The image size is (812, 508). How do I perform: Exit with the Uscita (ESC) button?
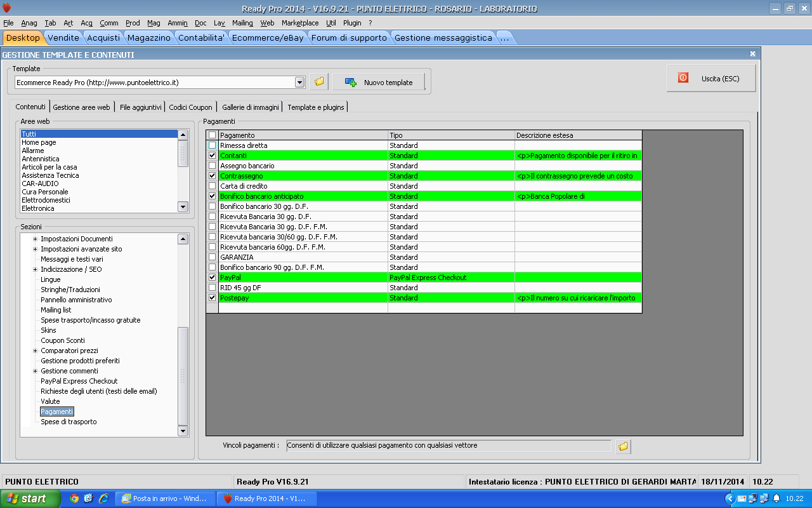(711, 78)
